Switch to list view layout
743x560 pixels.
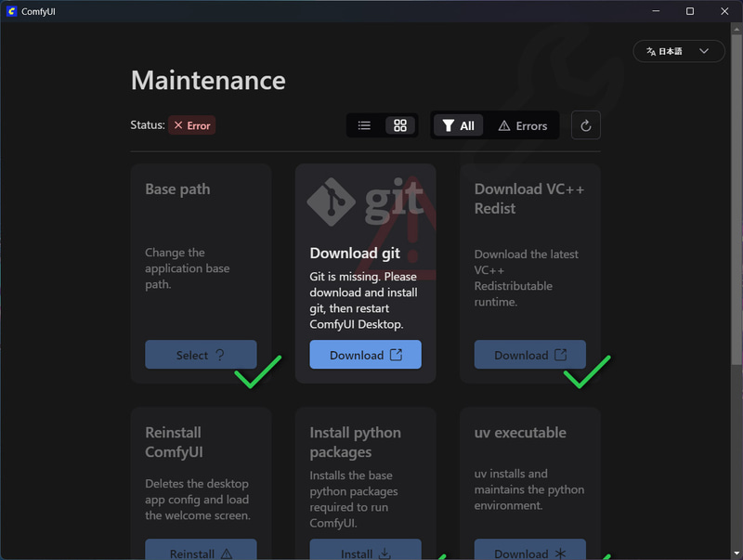364,125
